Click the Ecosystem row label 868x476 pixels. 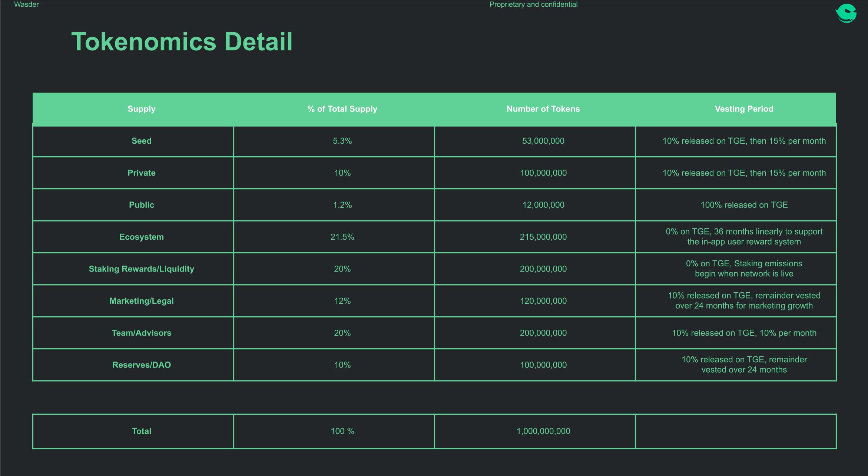point(142,237)
